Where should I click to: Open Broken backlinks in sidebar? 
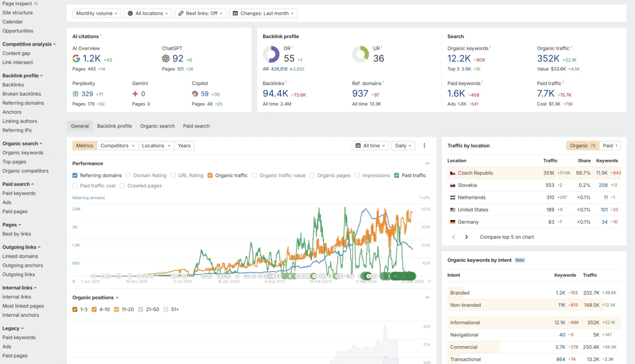click(x=22, y=94)
